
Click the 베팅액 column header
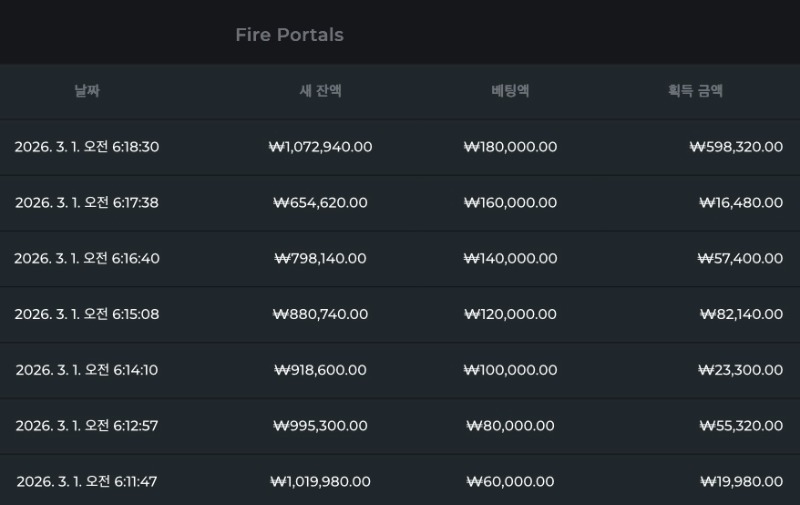510,91
